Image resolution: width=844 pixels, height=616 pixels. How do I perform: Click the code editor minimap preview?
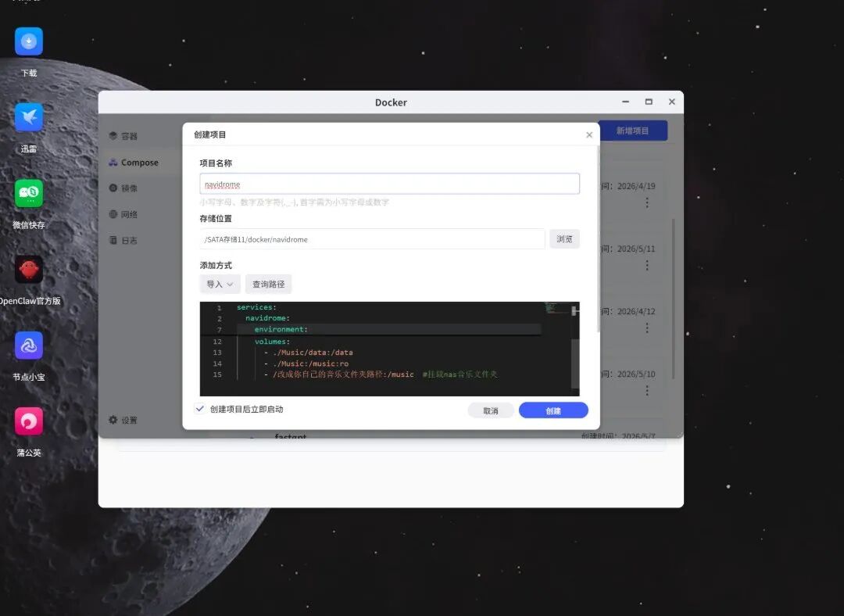(556, 308)
